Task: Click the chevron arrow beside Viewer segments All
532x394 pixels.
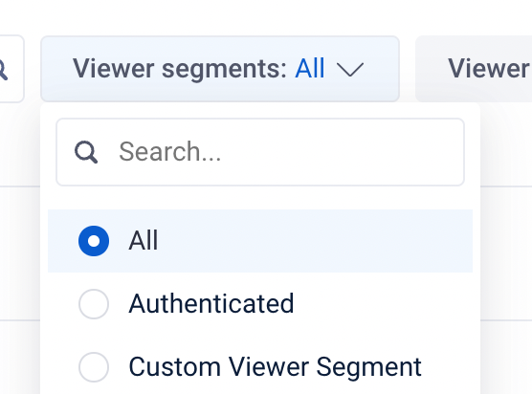Action: pyautogui.click(x=350, y=69)
